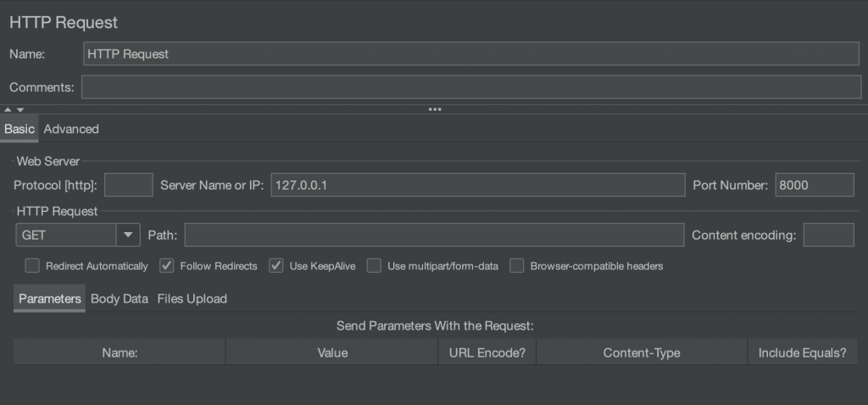Image resolution: width=868 pixels, height=405 pixels.
Task: Enable Use multipart/form-data checkbox
Action: pos(374,266)
